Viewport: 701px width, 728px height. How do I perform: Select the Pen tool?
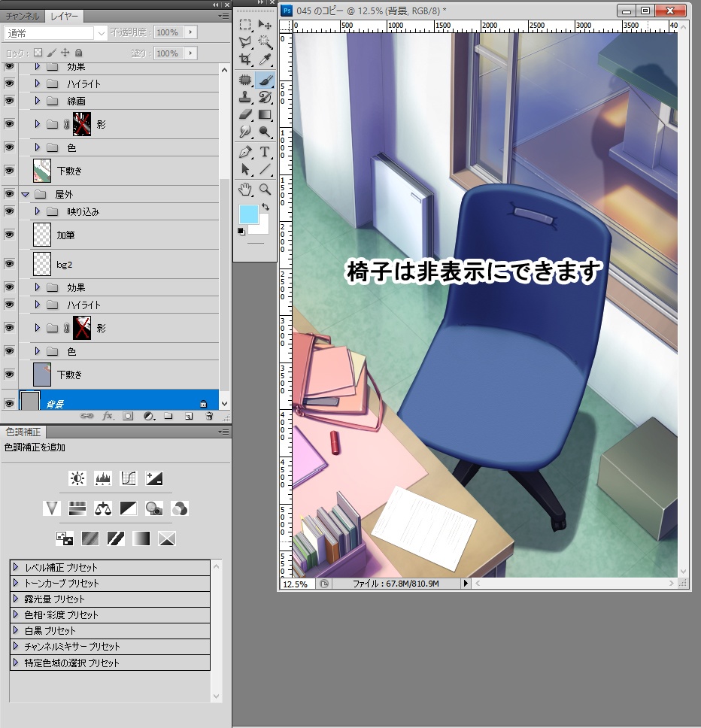[x=246, y=153]
